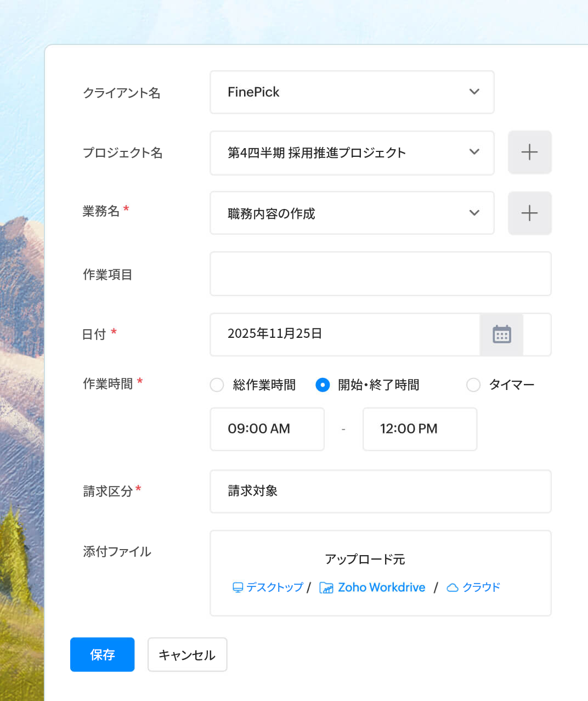Click the cloud upload icon

[452, 587]
